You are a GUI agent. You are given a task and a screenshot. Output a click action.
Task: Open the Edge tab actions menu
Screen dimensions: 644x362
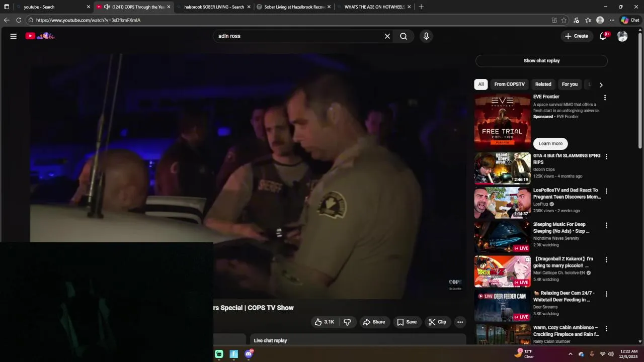coord(7,7)
